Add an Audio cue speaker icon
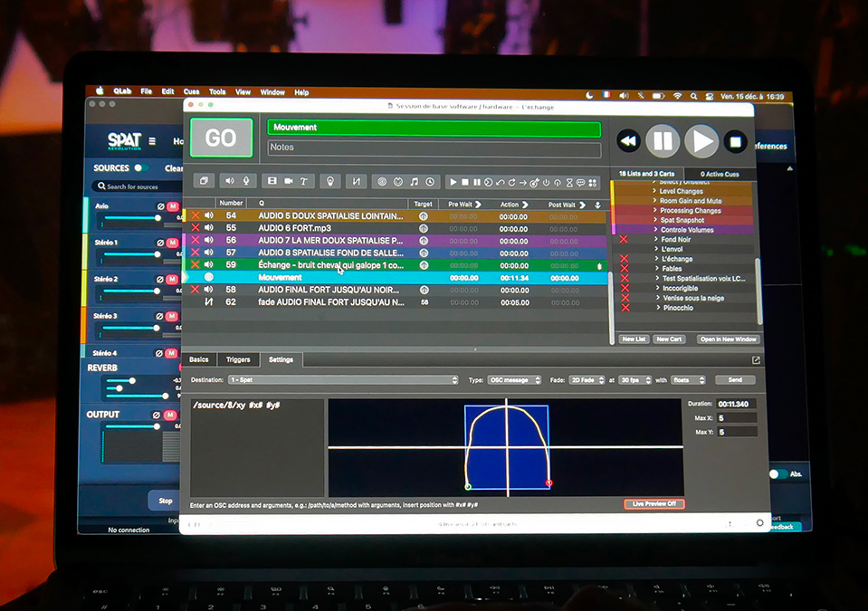This screenshot has height=611, width=868. [x=230, y=181]
